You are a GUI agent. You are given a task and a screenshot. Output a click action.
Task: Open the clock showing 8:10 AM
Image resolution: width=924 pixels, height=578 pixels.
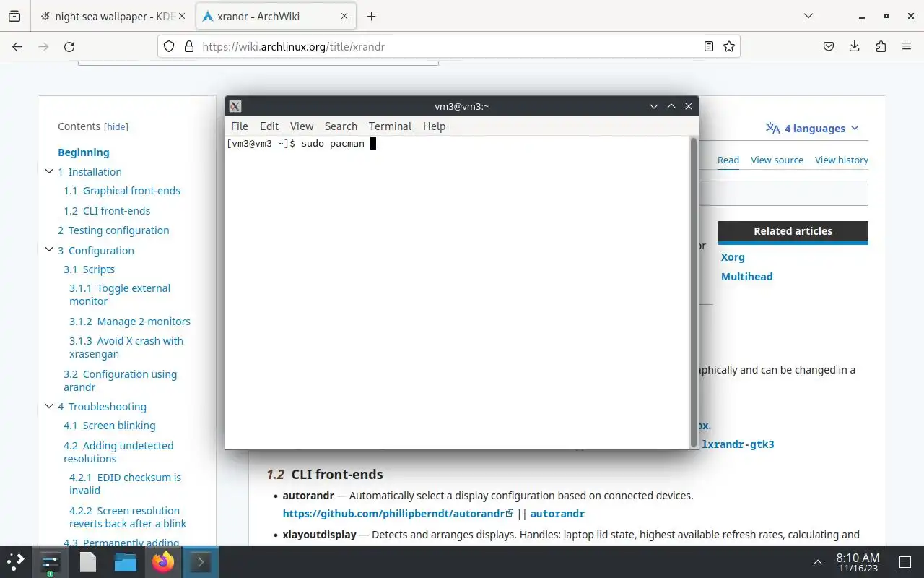(x=858, y=562)
